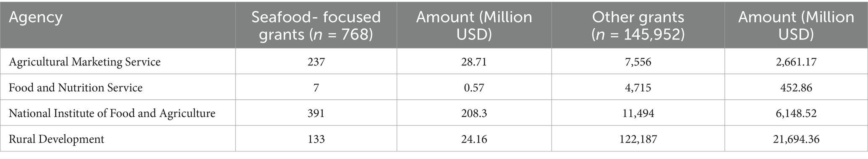The height and width of the screenshot is (159, 868).
Task: Click National Institute of Food and Agriculture
Action: (112, 113)
